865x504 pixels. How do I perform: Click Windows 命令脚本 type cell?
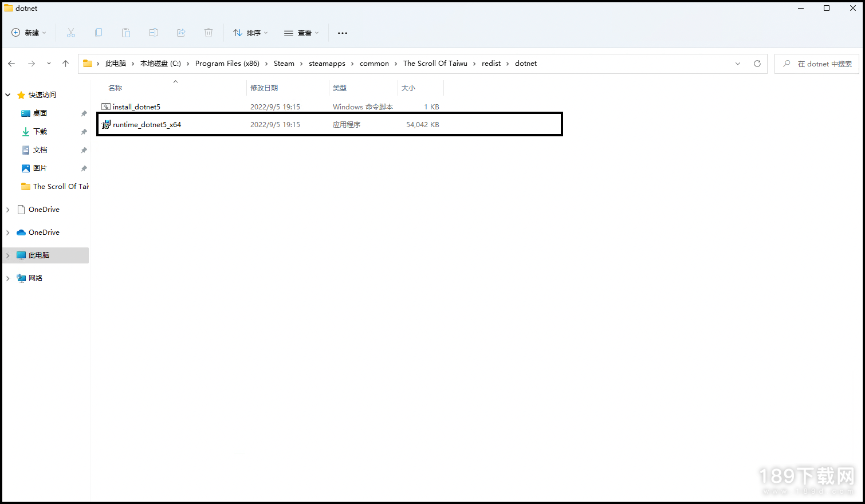pyautogui.click(x=363, y=107)
